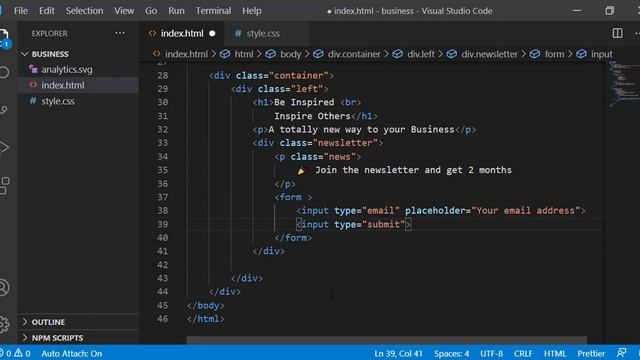Click the warnings triangle icon in status bar
This screenshot has height=360, width=640.
(18, 353)
